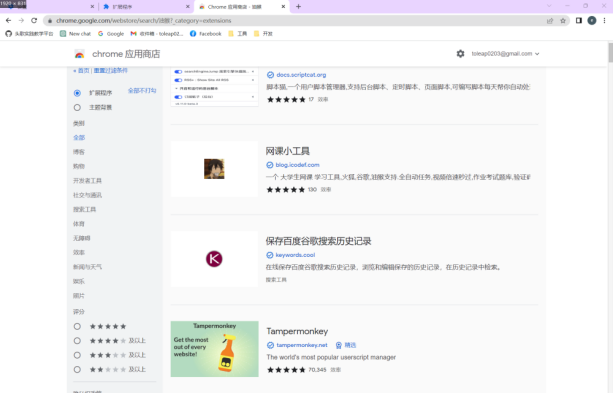Open the Google bookmark
This screenshot has height=394, width=614.
pyautogui.click(x=111, y=34)
